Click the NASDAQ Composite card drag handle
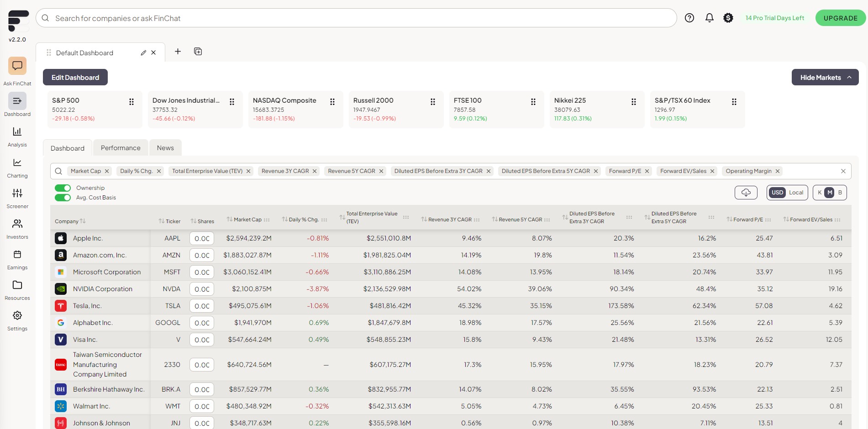The width and height of the screenshot is (868, 429). (x=332, y=102)
